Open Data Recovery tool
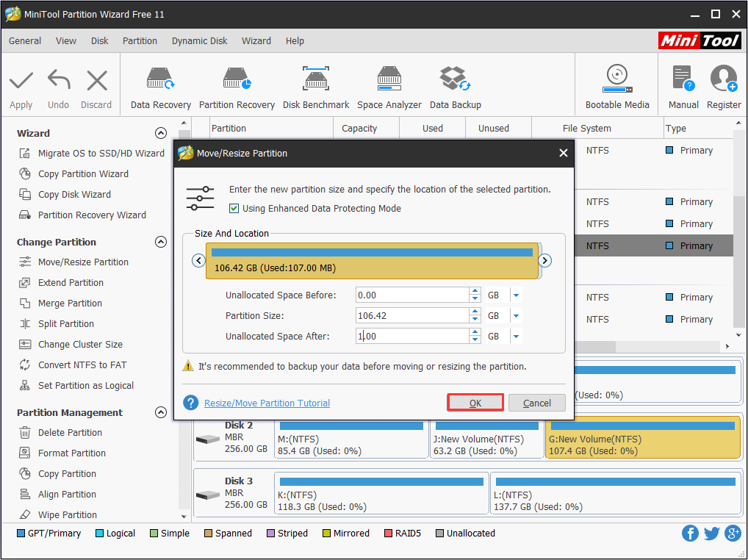Image resolution: width=748 pixels, height=560 pixels. (161, 89)
